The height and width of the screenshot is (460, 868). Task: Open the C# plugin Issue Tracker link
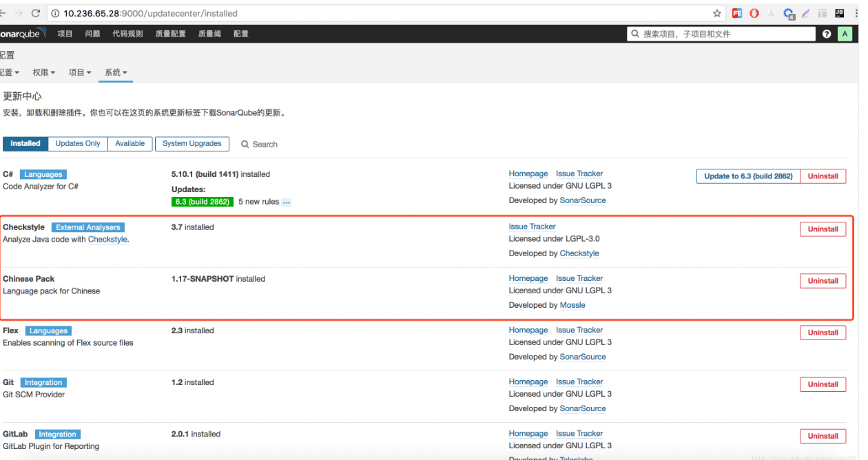[x=579, y=174]
